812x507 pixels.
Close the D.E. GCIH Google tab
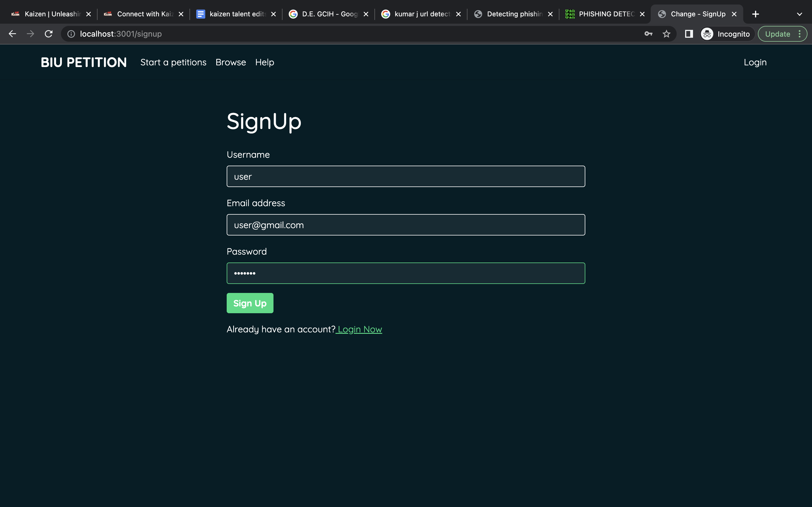366,14
